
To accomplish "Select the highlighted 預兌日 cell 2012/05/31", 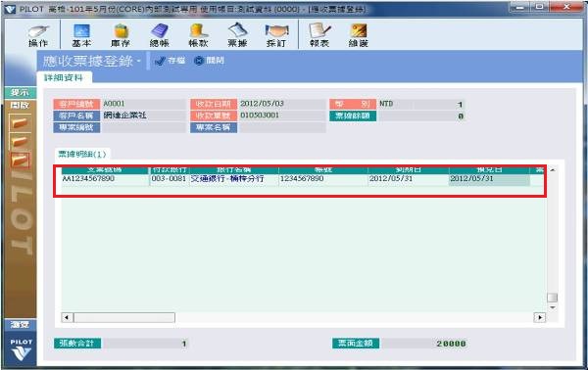I will pyautogui.click(x=489, y=179).
